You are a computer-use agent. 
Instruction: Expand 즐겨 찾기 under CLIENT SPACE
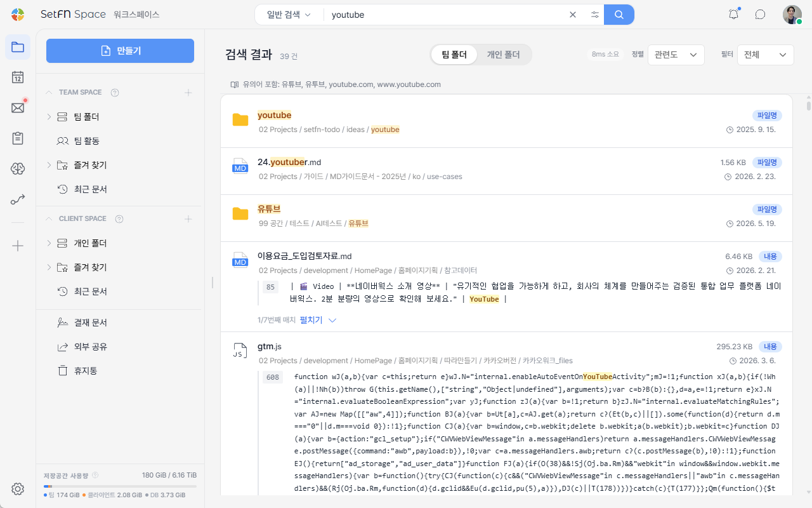coord(49,267)
